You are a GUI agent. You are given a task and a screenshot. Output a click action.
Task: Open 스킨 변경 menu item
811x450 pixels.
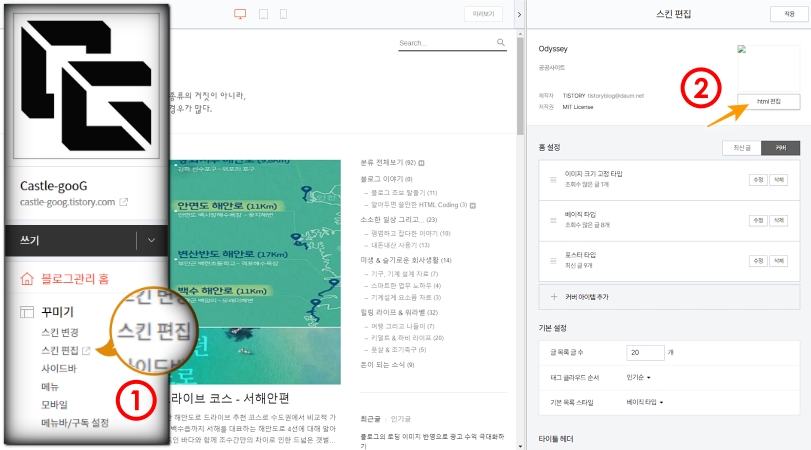pyautogui.click(x=60, y=333)
